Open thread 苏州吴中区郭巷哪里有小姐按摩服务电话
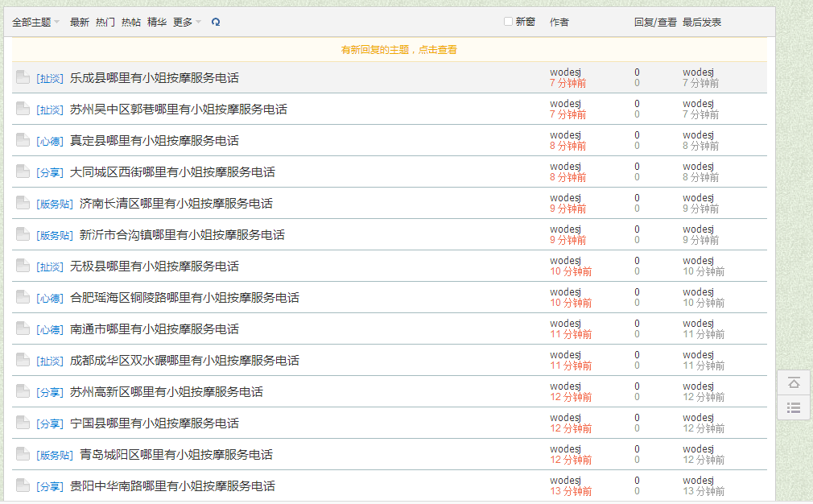The image size is (813, 504). [x=179, y=109]
